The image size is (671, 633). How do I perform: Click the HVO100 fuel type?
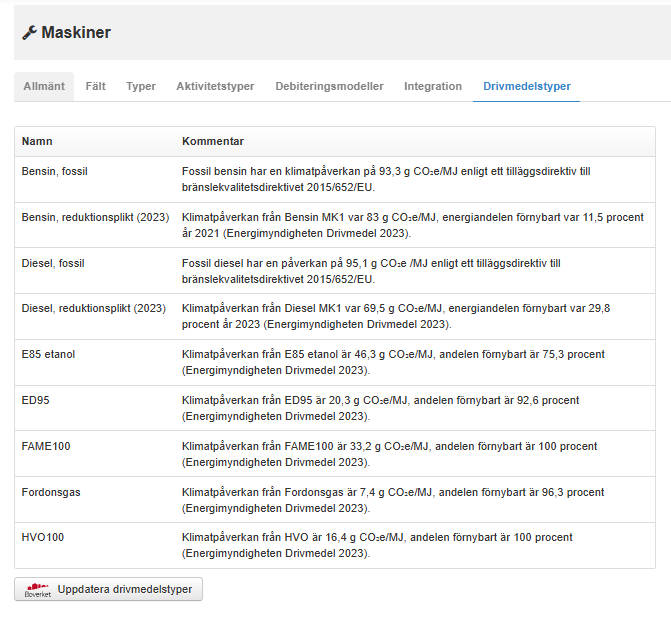(x=43, y=537)
